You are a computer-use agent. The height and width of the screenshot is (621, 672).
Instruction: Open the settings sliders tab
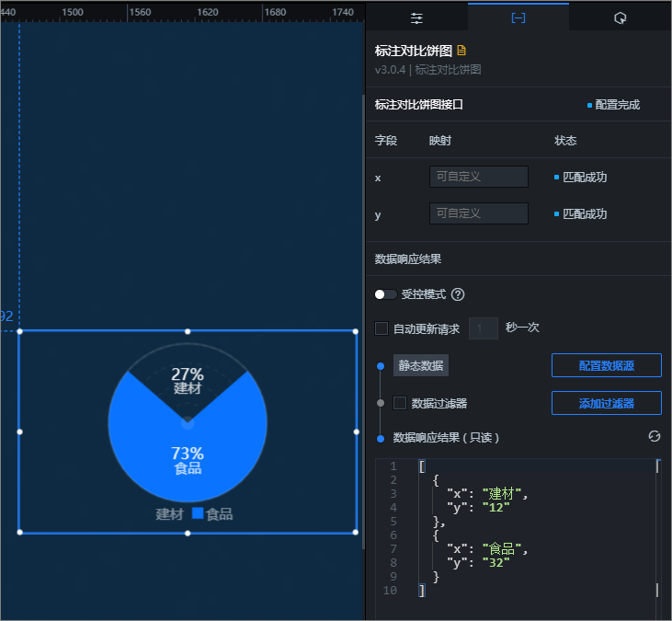(416, 18)
